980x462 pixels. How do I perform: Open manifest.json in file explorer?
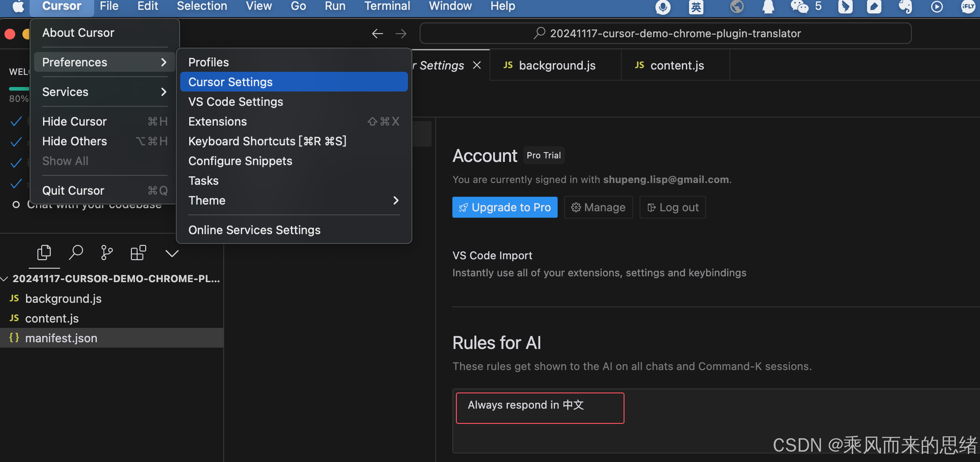[x=112, y=338]
